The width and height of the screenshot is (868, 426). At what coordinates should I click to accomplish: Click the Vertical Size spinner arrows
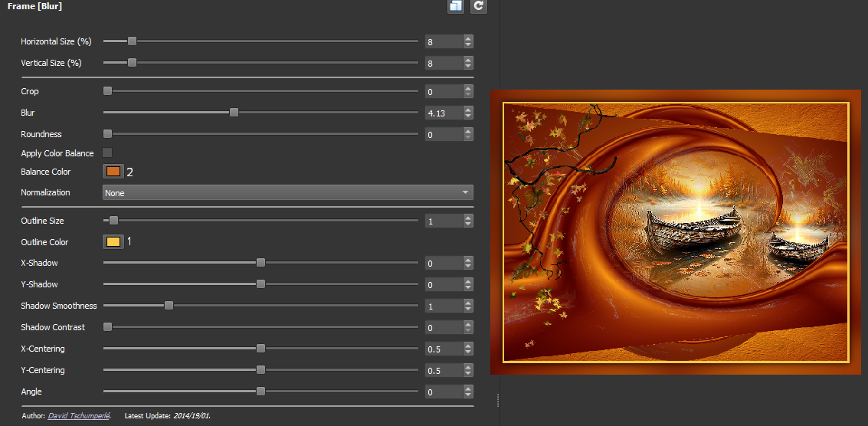(468, 63)
